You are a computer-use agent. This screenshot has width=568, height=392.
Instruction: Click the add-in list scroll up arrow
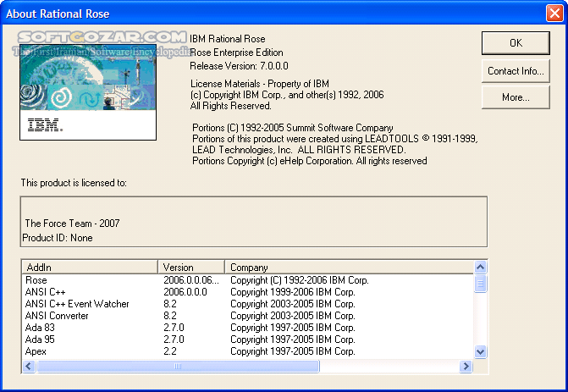pyautogui.click(x=480, y=268)
